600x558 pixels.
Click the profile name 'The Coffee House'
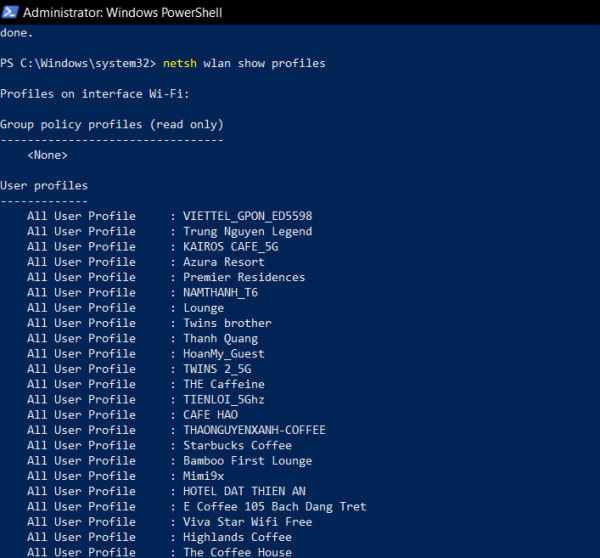[237, 552]
